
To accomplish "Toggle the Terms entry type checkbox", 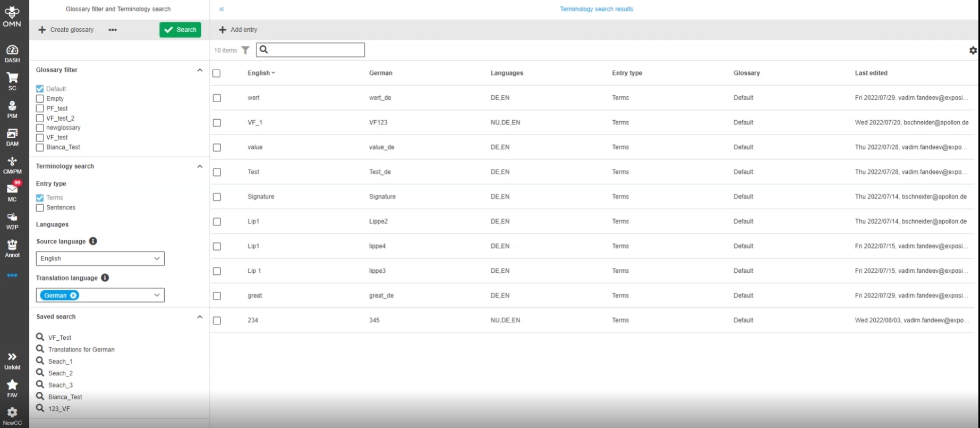I will click(40, 198).
